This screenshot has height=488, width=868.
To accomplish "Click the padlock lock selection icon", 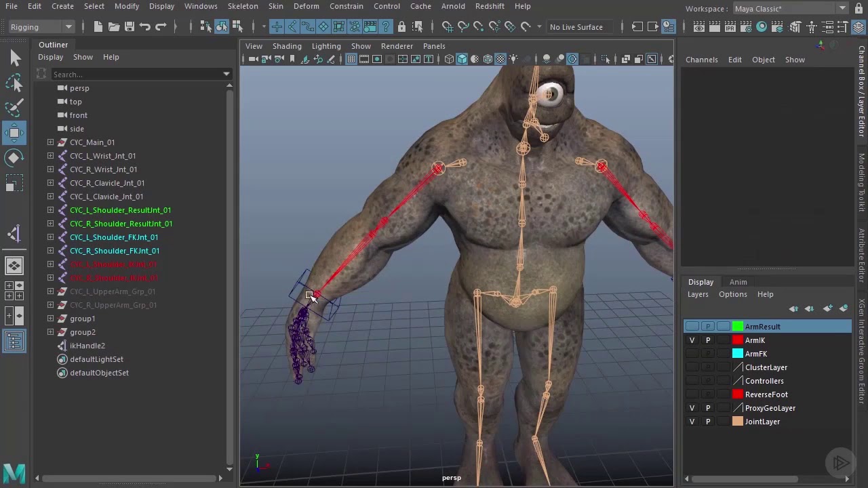I will click(401, 26).
